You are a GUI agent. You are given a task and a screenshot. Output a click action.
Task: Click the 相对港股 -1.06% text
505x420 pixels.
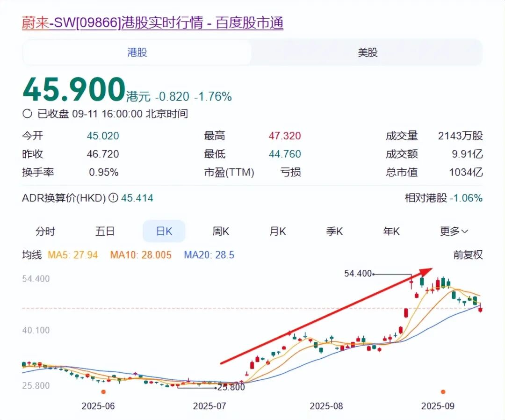click(444, 198)
